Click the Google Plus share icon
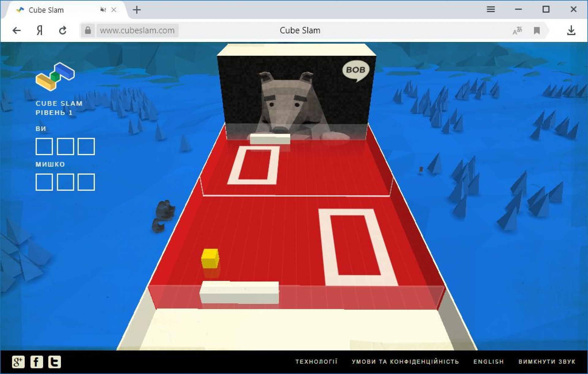 (x=18, y=362)
